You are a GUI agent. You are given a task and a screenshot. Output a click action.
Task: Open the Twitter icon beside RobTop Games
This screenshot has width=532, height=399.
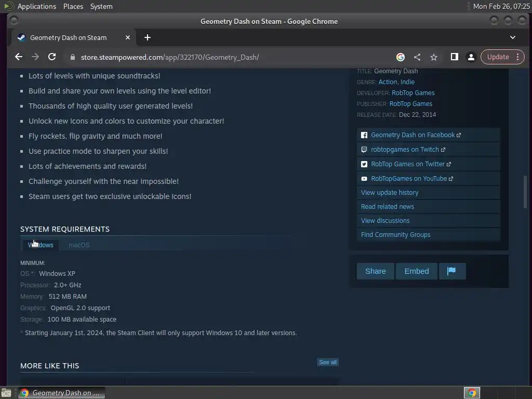[364, 164]
